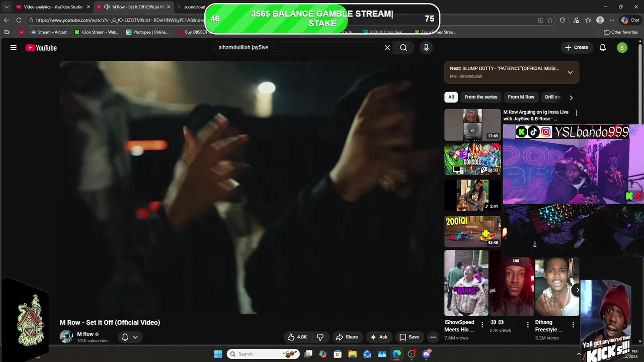The height and width of the screenshot is (362, 644).
Task: Share the Set It Off video
Action: click(x=347, y=337)
